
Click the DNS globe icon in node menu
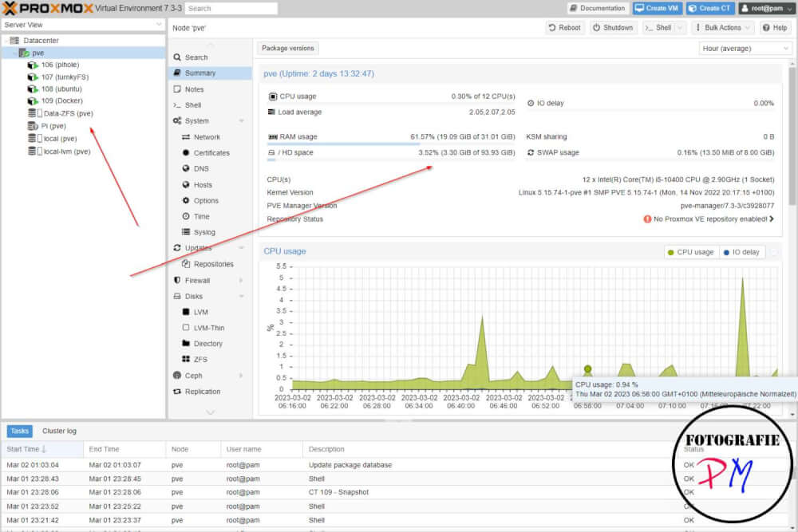[x=186, y=168]
